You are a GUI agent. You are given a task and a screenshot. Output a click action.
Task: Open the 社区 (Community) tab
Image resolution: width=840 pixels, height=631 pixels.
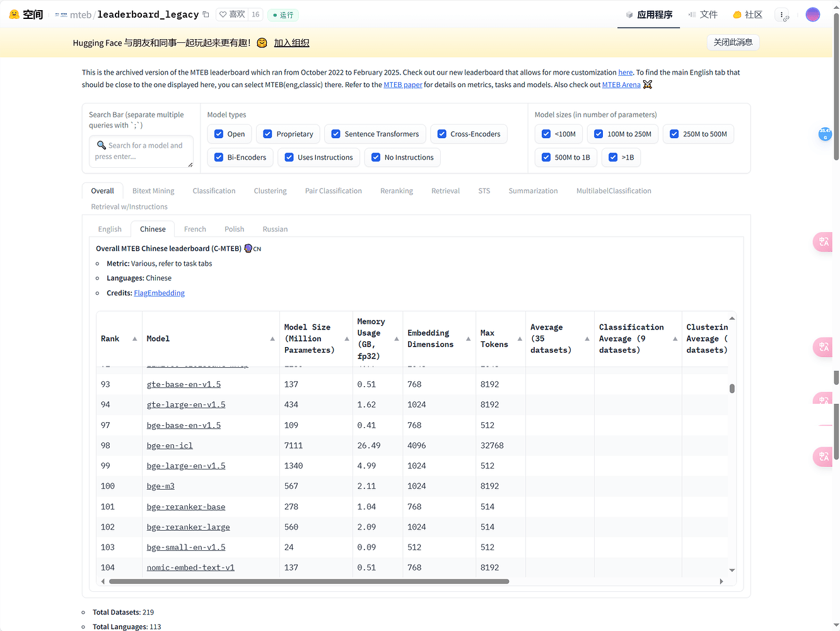(747, 15)
